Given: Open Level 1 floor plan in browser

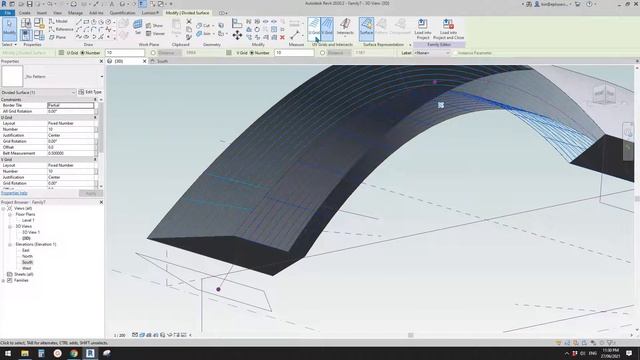Looking at the screenshot, I should (28, 220).
